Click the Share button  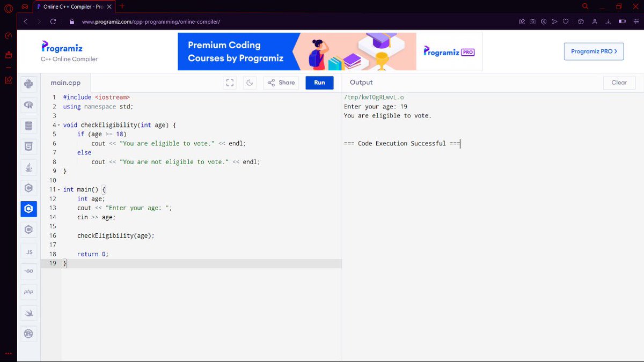point(281,83)
